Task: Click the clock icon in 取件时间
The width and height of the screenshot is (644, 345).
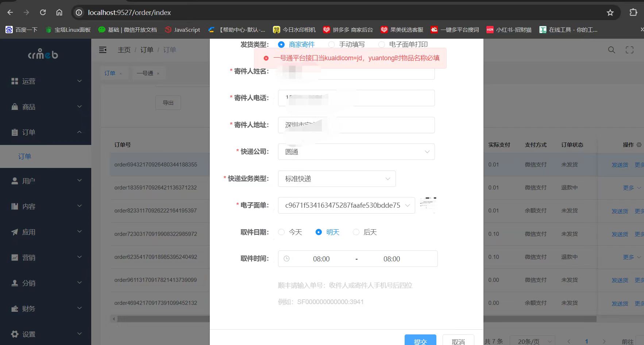Action: click(287, 259)
